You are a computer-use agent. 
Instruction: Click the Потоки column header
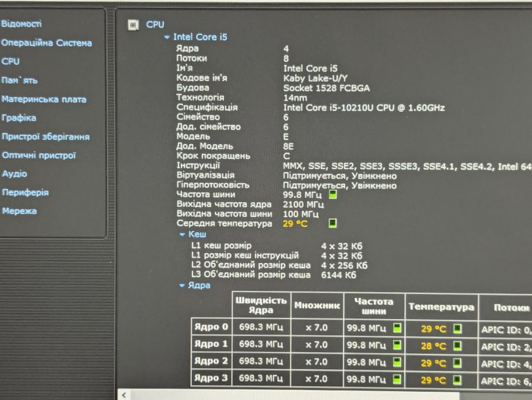point(512,308)
